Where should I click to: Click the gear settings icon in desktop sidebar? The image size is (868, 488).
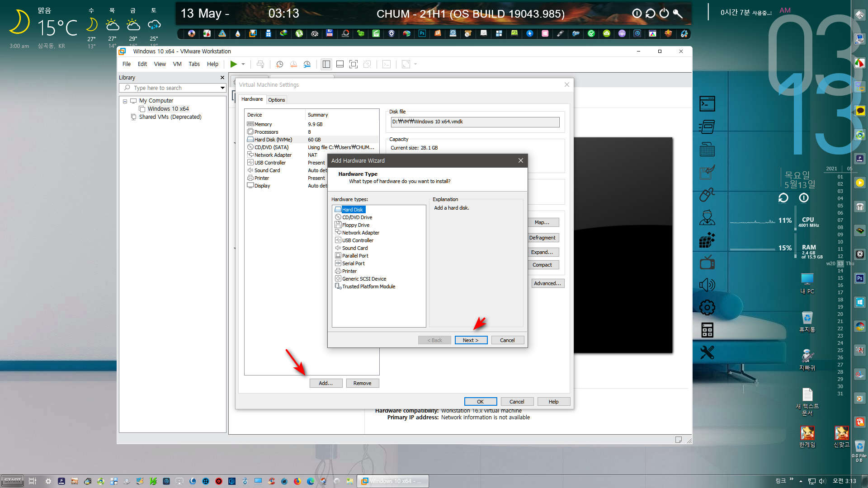click(707, 308)
